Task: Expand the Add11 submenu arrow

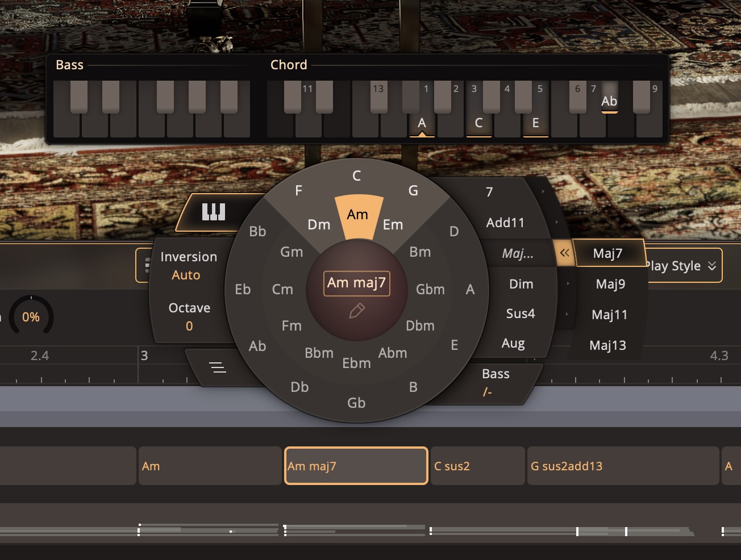Action: point(556,222)
